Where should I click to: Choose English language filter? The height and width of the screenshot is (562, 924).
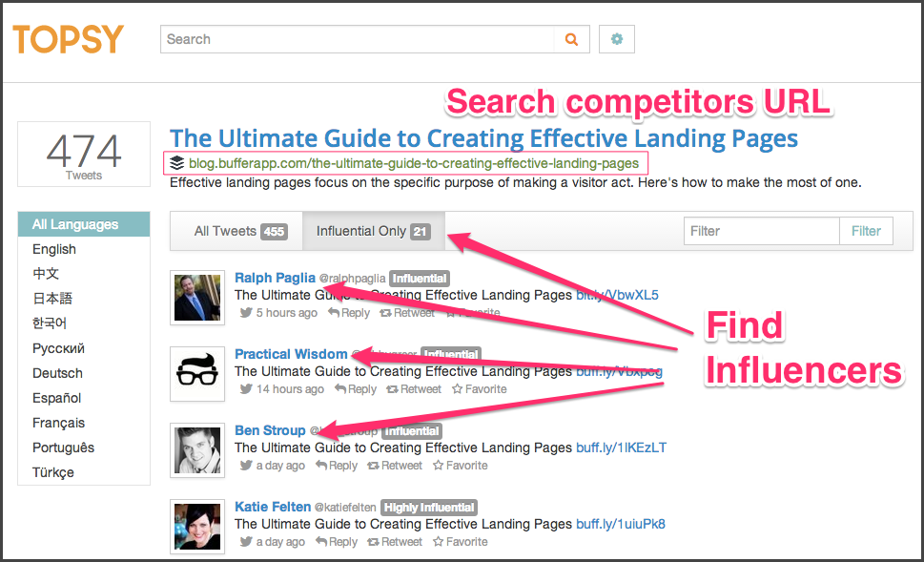[x=54, y=249]
